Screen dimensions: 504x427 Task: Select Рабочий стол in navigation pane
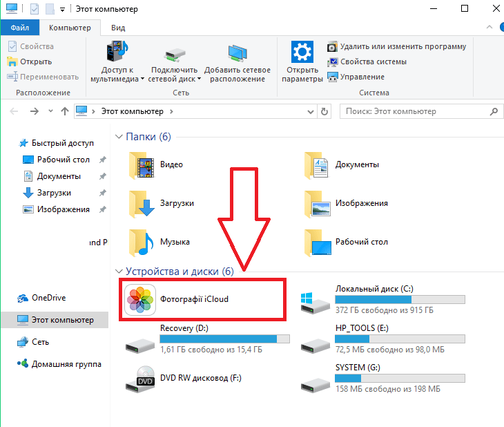[56, 160]
